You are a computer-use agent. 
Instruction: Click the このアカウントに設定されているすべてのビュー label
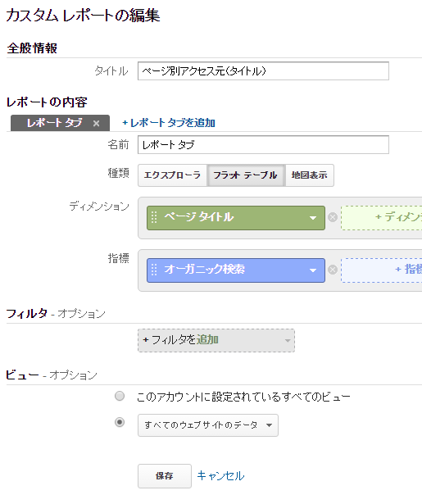coord(243,397)
